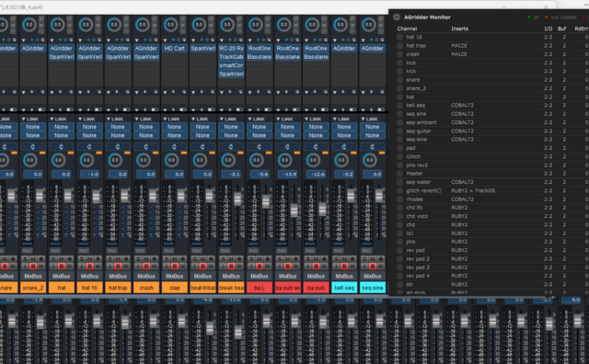Mute the hat trap channel

click(118, 259)
